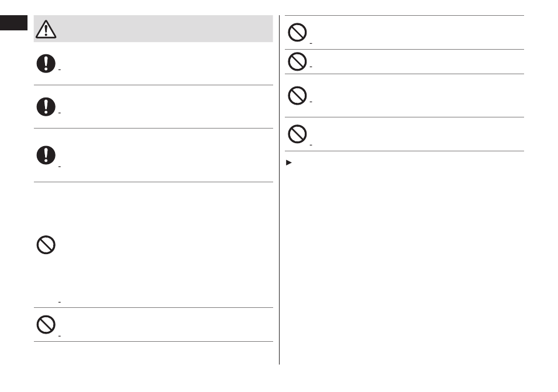Click the vertical divider between the two columns

280,190
